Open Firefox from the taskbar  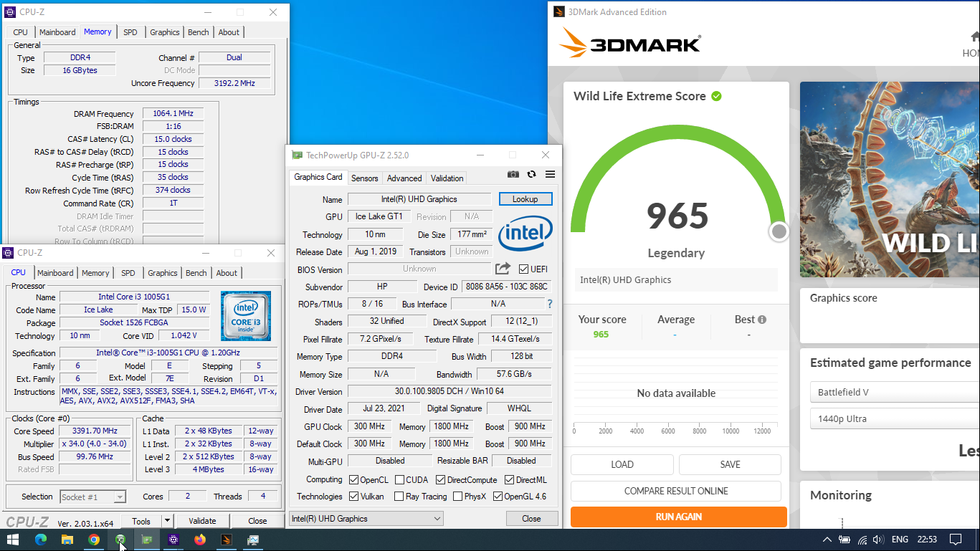point(200,540)
